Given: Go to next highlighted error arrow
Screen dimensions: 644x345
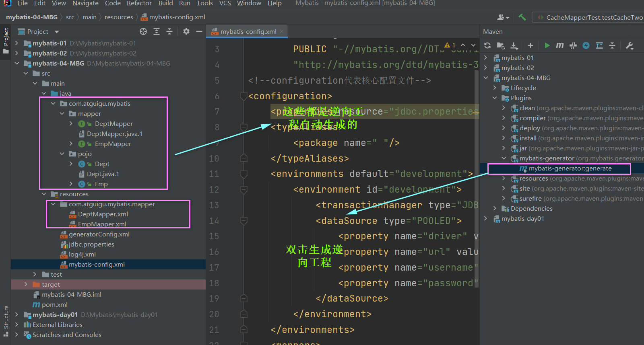Looking at the screenshot, I should 473,45.
